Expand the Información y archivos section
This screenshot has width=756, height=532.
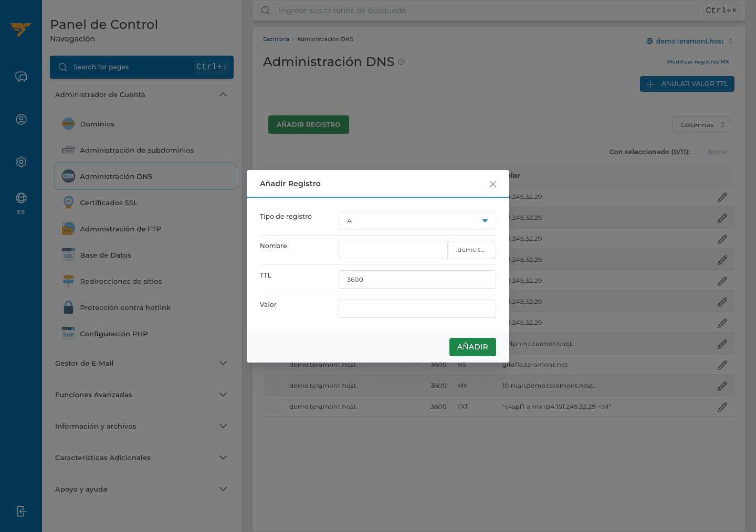click(x=142, y=427)
